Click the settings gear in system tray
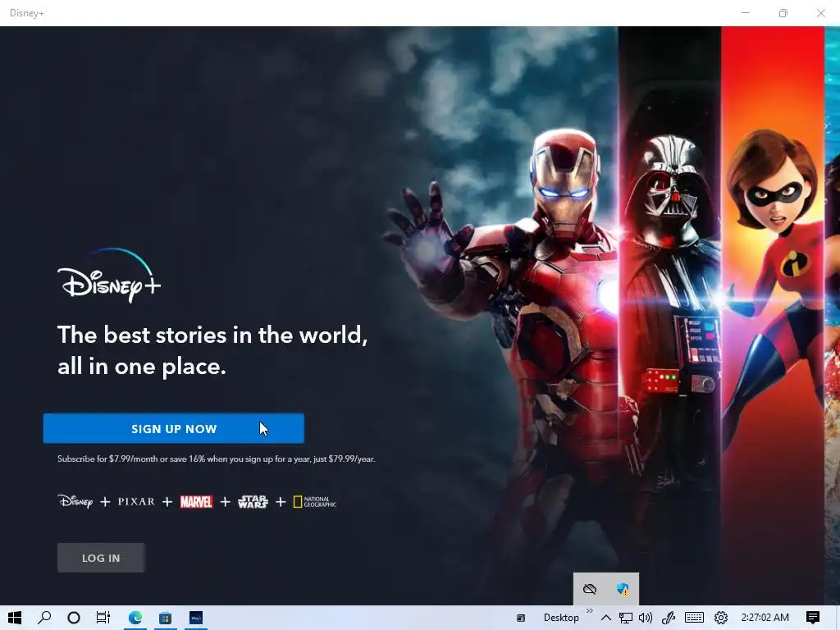Screen dimensions: 840x630 tap(721, 618)
